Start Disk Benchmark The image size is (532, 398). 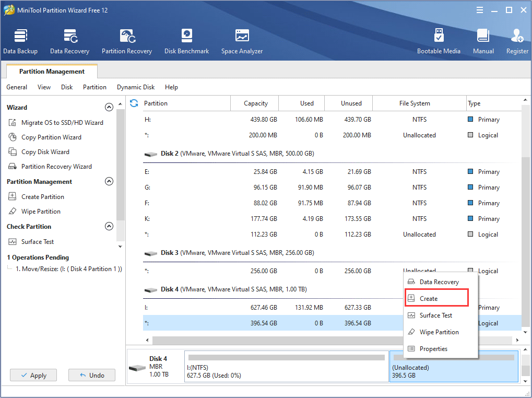(x=186, y=41)
